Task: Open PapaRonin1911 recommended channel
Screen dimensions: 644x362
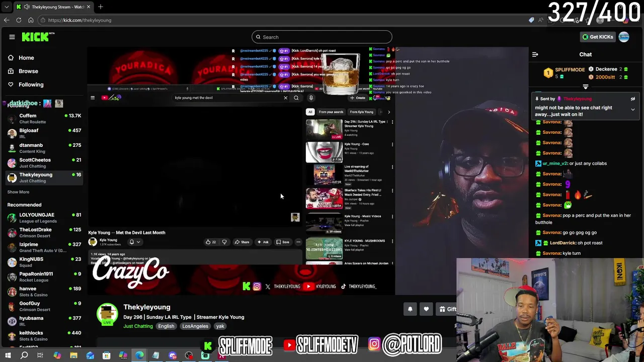Action: tap(44, 277)
